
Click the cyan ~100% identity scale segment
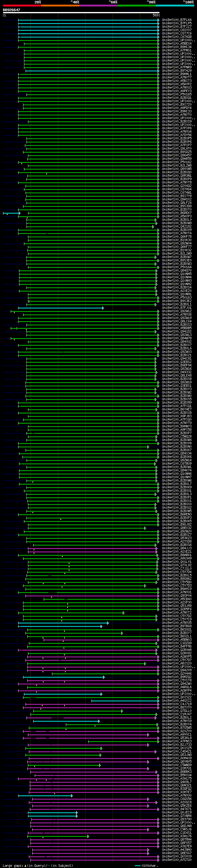(175, 6)
